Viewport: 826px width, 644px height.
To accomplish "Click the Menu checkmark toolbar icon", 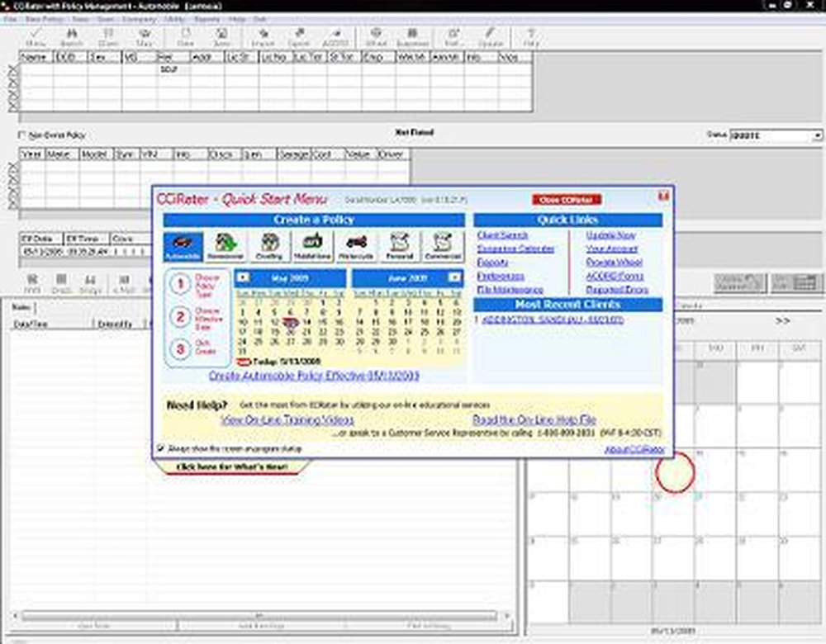I will tap(36, 37).
